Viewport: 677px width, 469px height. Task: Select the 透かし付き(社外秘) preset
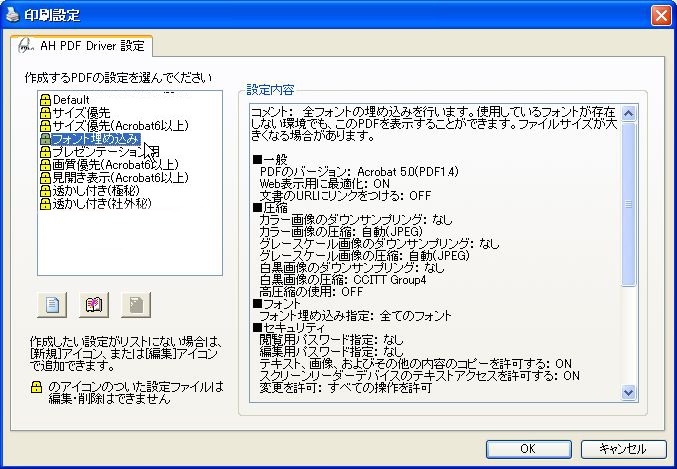(x=102, y=203)
